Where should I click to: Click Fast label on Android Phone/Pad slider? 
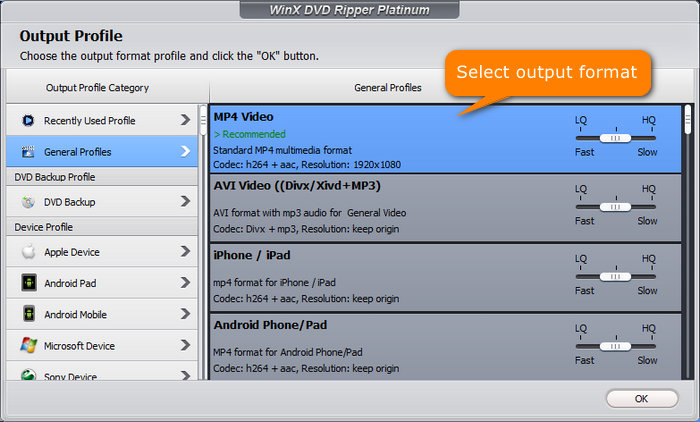tap(584, 360)
